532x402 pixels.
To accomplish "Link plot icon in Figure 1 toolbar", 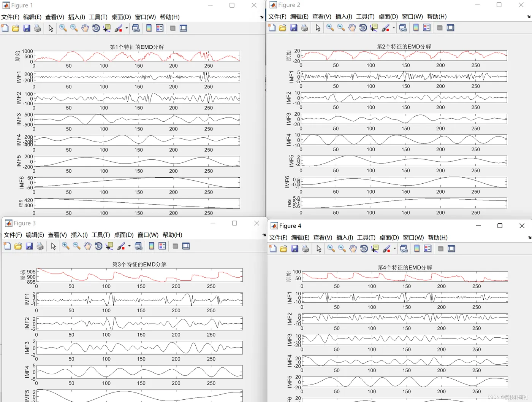I will point(136,28).
